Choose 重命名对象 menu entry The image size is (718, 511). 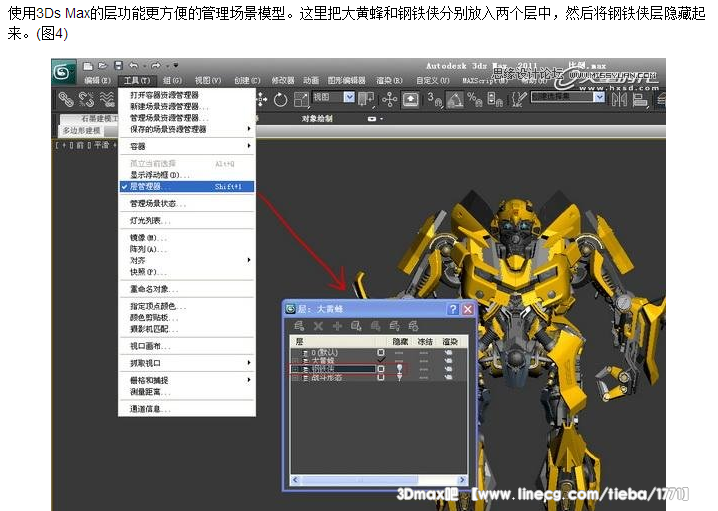pyautogui.click(x=187, y=289)
